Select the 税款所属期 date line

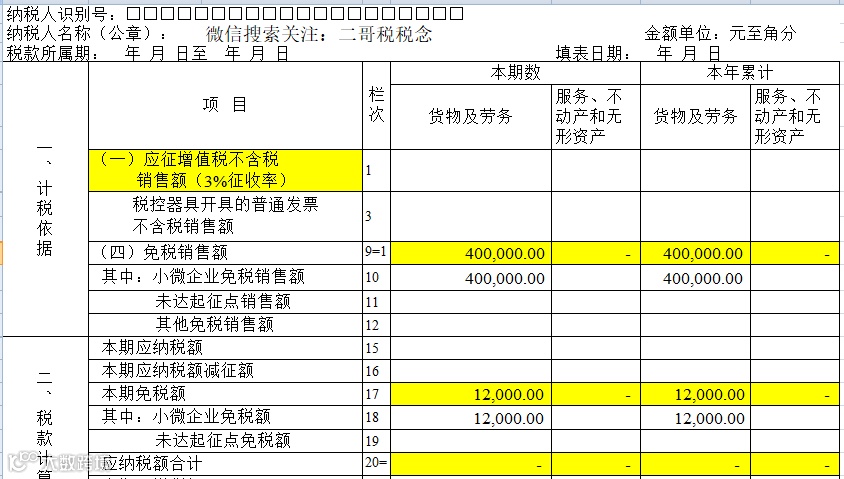(148, 53)
